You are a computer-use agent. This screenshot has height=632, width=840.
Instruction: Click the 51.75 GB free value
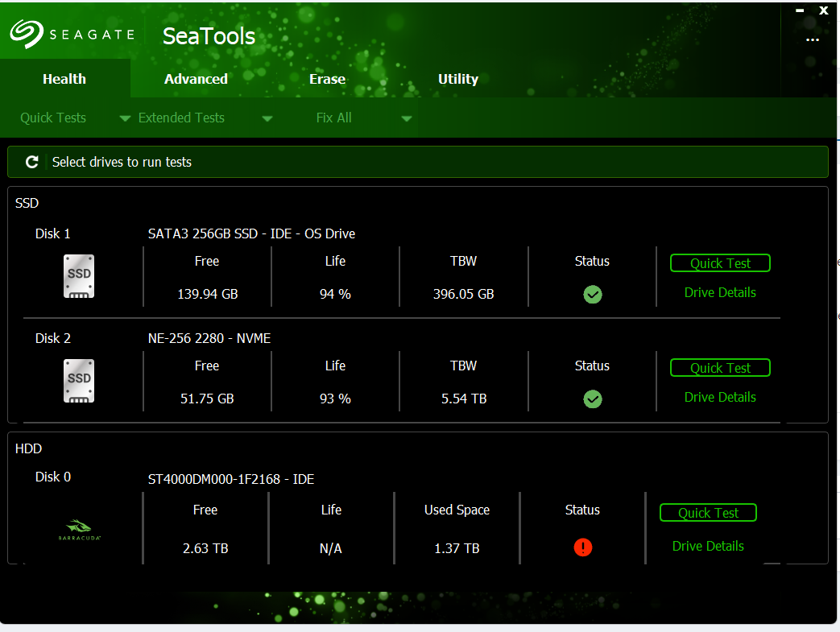(x=207, y=399)
